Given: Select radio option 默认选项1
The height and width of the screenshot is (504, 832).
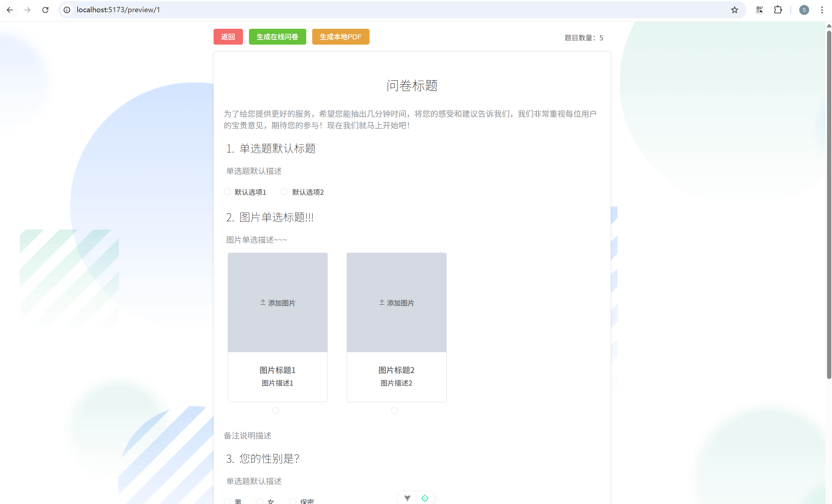Looking at the screenshot, I should pyautogui.click(x=227, y=191).
